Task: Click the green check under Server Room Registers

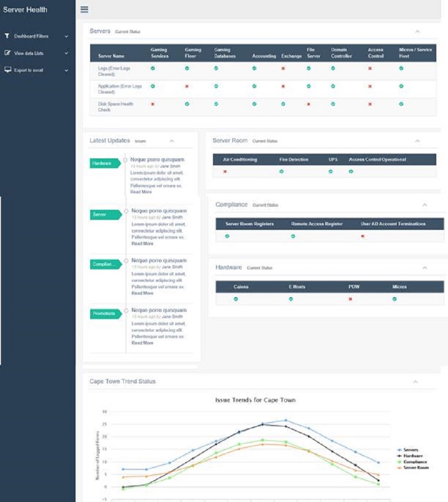Action: pyautogui.click(x=227, y=236)
